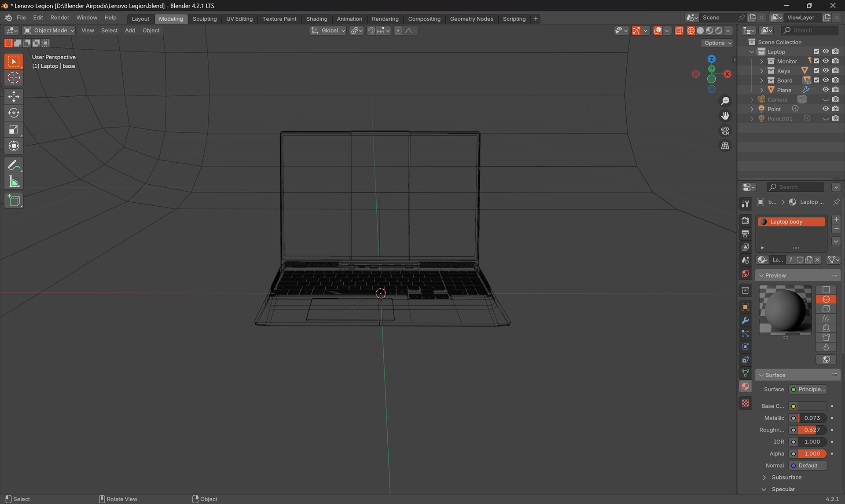The height and width of the screenshot is (504, 845).
Task: Select the Move tool
Action: click(14, 96)
